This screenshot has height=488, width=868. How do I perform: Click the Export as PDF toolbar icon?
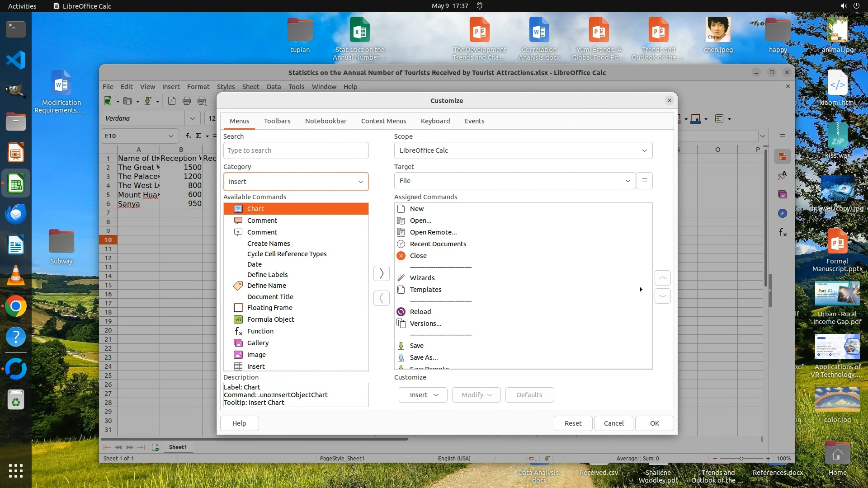[172, 101]
